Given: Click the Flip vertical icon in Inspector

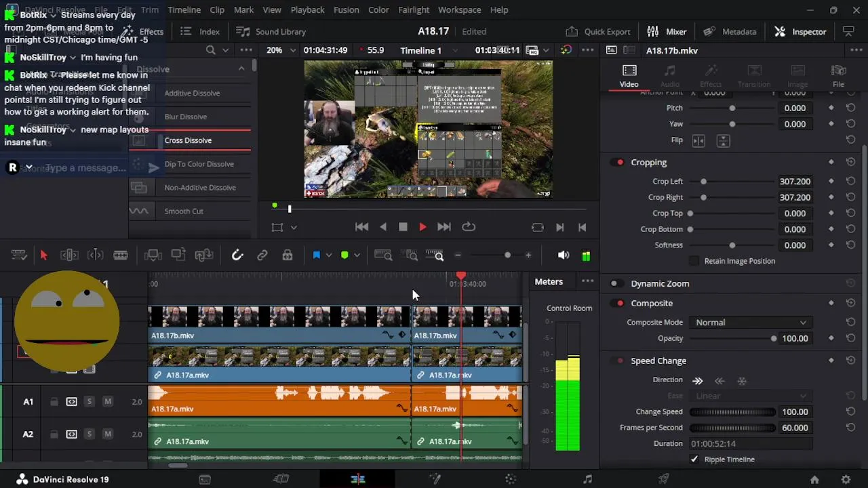Looking at the screenshot, I should coord(724,140).
